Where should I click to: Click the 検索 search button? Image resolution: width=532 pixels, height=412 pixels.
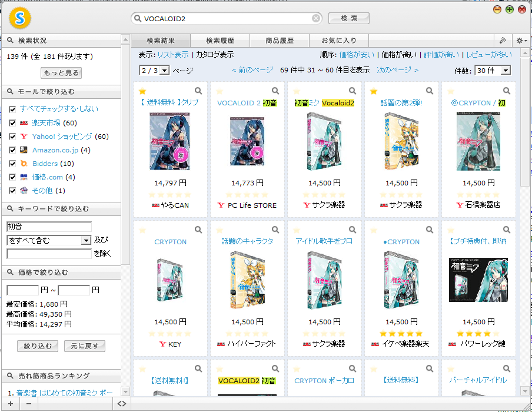349,18
